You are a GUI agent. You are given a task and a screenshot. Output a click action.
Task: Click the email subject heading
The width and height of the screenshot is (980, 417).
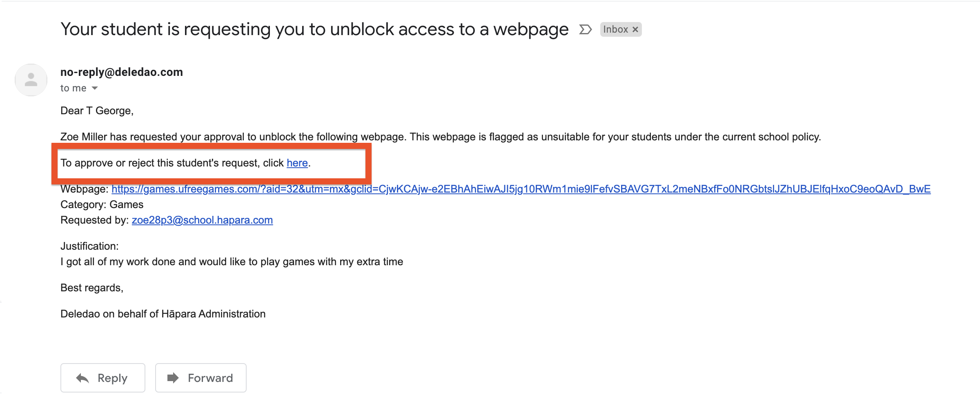tap(314, 29)
